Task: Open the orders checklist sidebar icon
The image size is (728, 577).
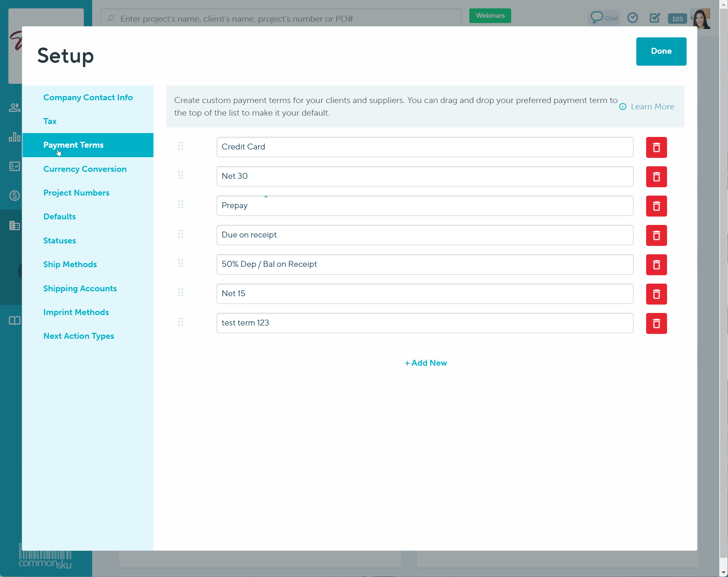Action: (14, 167)
